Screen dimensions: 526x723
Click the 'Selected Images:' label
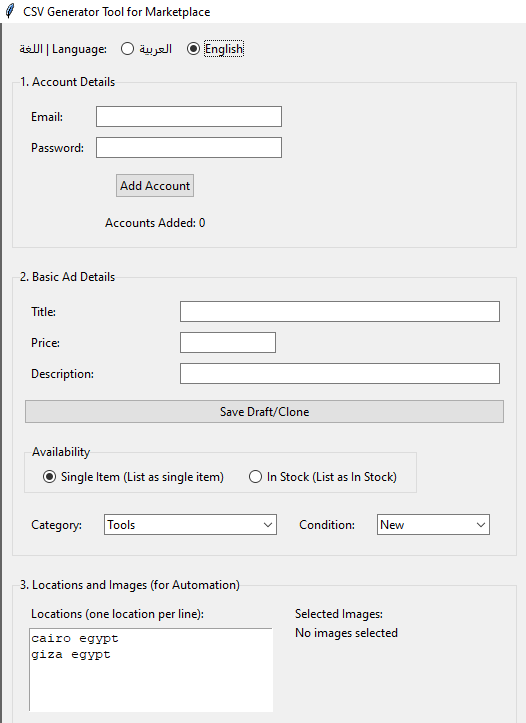[x=339, y=614]
